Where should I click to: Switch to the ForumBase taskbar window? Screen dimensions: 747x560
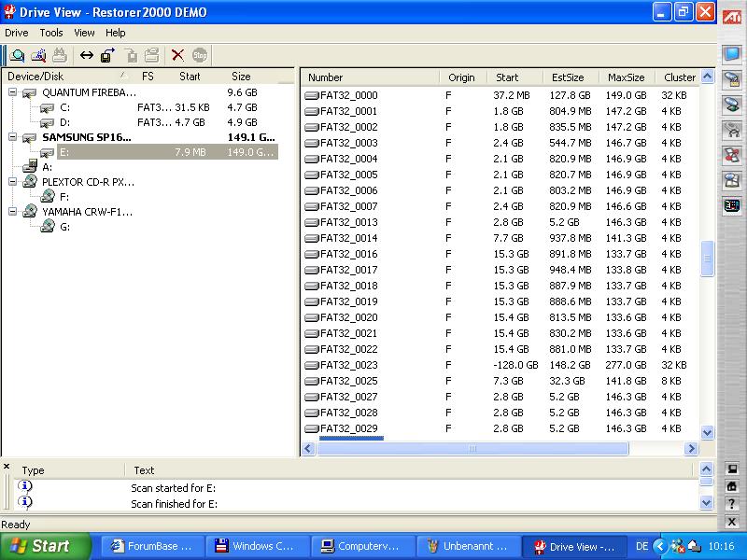click(x=152, y=546)
